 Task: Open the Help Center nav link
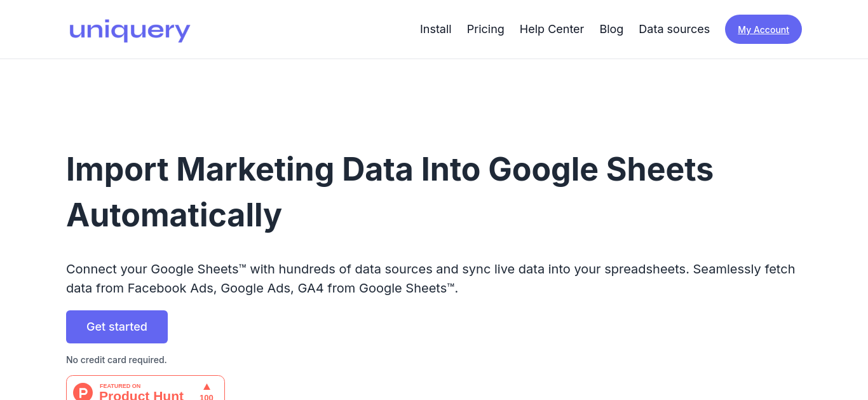[x=552, y=29]
